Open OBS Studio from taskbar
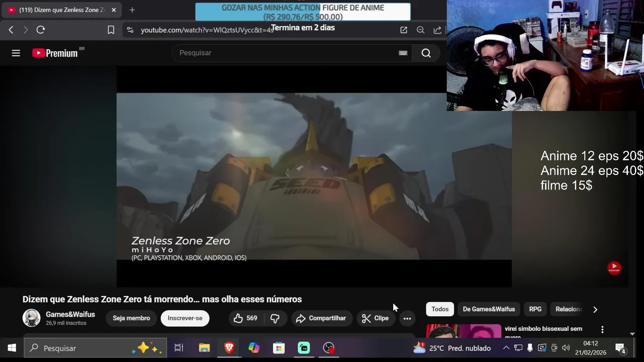Viewport: 644px width, 362px height. [x=329, y=348]
